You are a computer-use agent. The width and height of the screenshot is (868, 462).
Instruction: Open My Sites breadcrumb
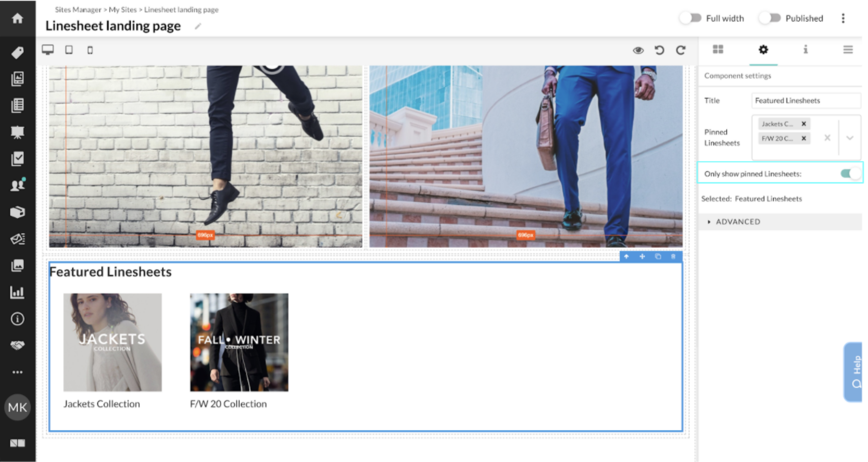point(123,10)
